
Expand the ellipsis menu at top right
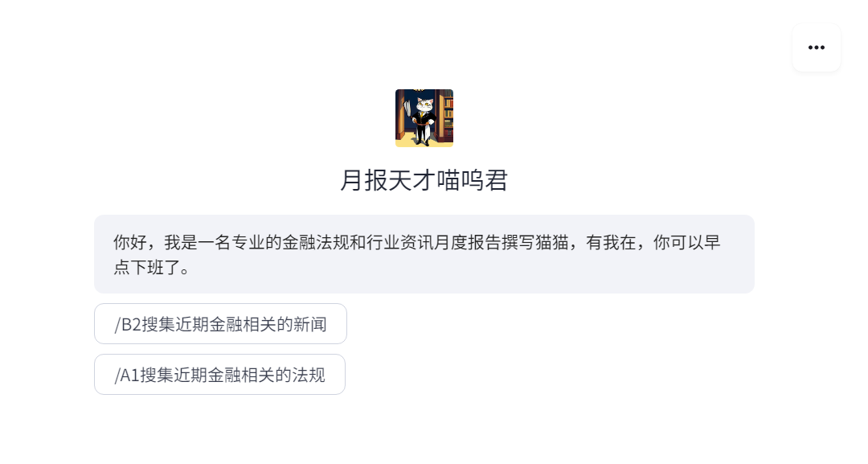pyautogui.click(x=817, y=47)
